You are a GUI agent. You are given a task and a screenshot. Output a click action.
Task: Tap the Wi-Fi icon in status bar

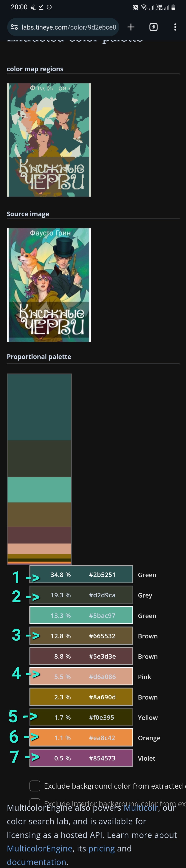144,7
